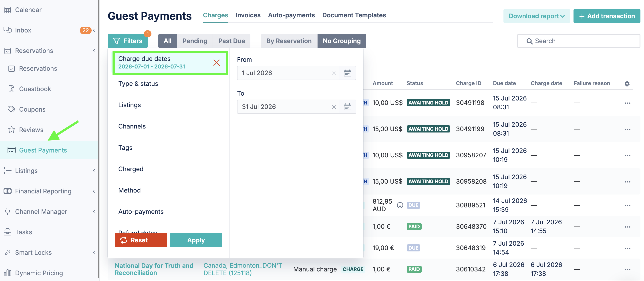644x281 pixels.
Task: Click the Amount column header
Action: [382, 83]
